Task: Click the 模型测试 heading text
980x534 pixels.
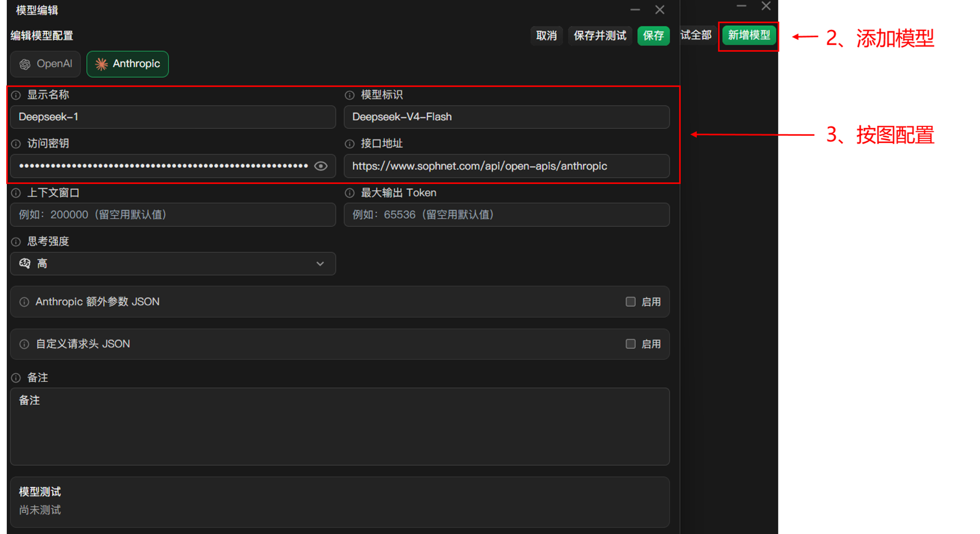Action: 40,491
